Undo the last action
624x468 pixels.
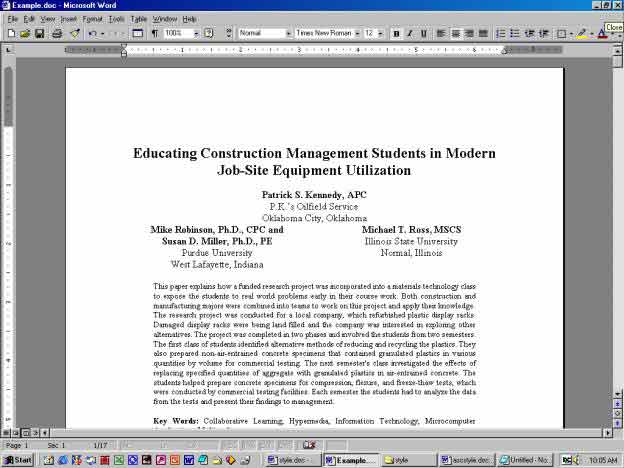93,33
